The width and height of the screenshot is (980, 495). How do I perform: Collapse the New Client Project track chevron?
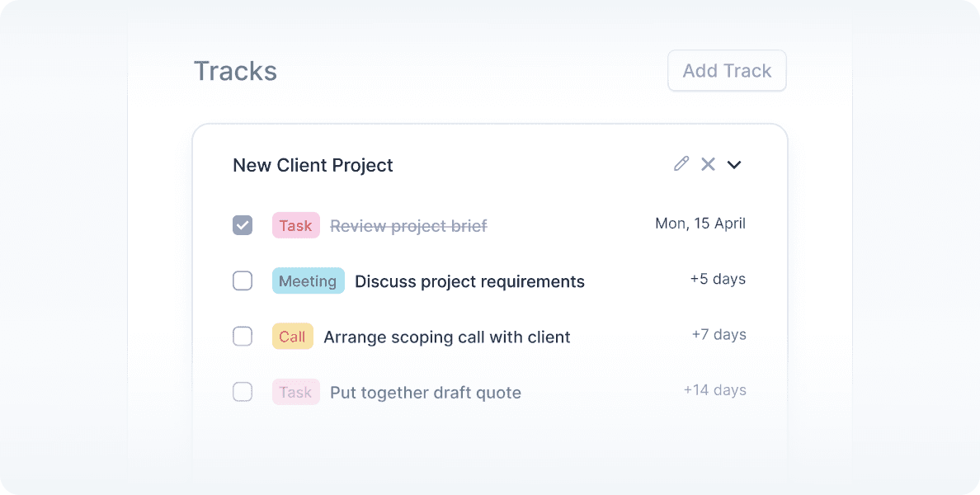coord(734,164)
